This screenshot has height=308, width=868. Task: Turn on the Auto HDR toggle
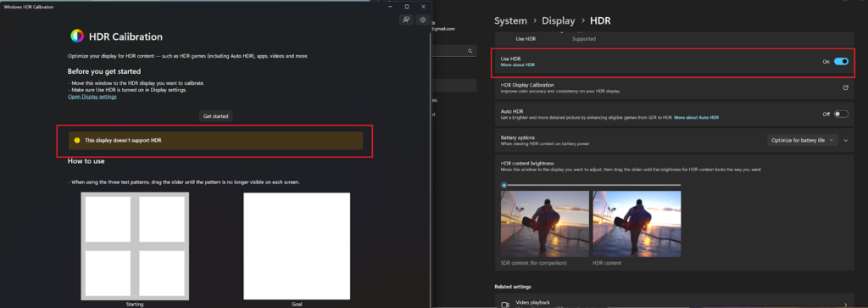click(841, 114)
